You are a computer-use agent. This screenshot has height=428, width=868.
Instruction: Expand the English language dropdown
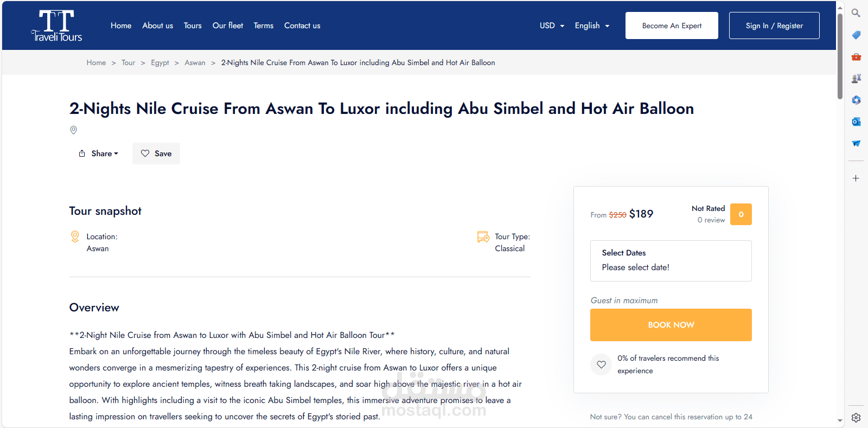pyautogui.click(x=592, y=25)
